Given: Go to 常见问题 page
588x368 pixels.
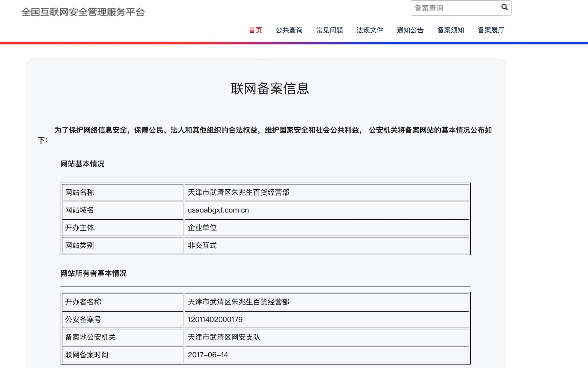Looking at the screenshot, I should 329,30.
